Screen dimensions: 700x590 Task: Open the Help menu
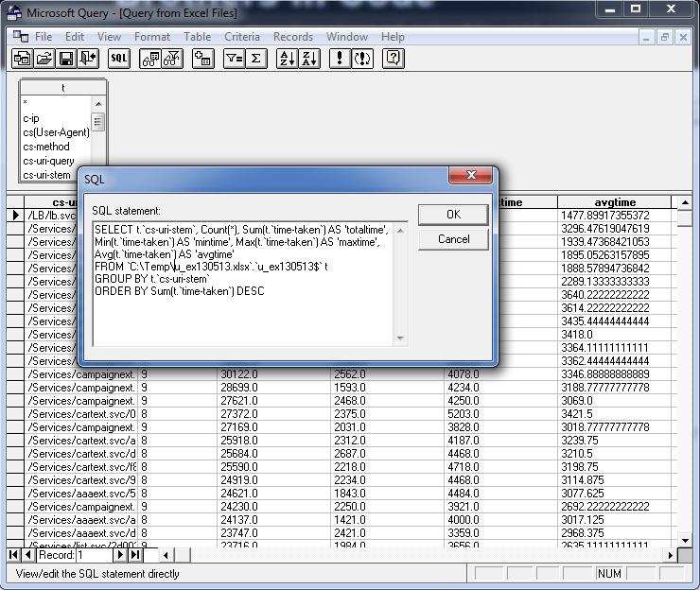(393, 37)
